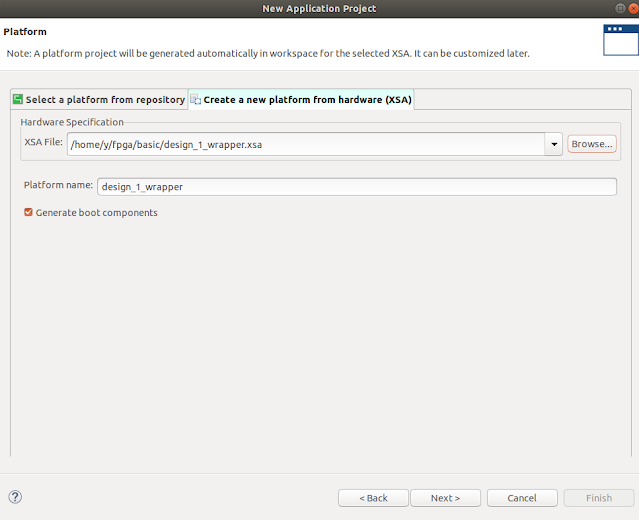Open help via the question mark icon
639x520 pixels.
(x=15, y=497)
